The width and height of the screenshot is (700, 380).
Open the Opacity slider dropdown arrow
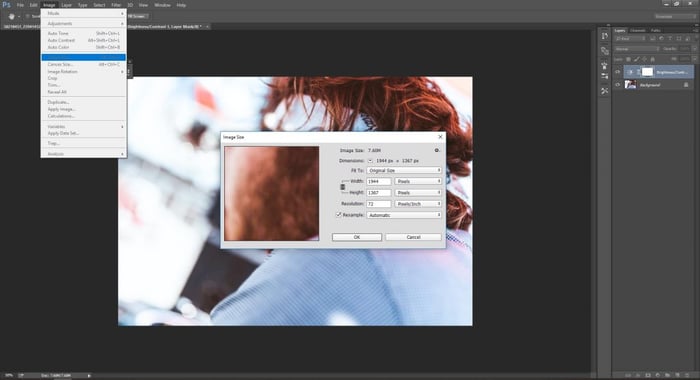point(695,49)
